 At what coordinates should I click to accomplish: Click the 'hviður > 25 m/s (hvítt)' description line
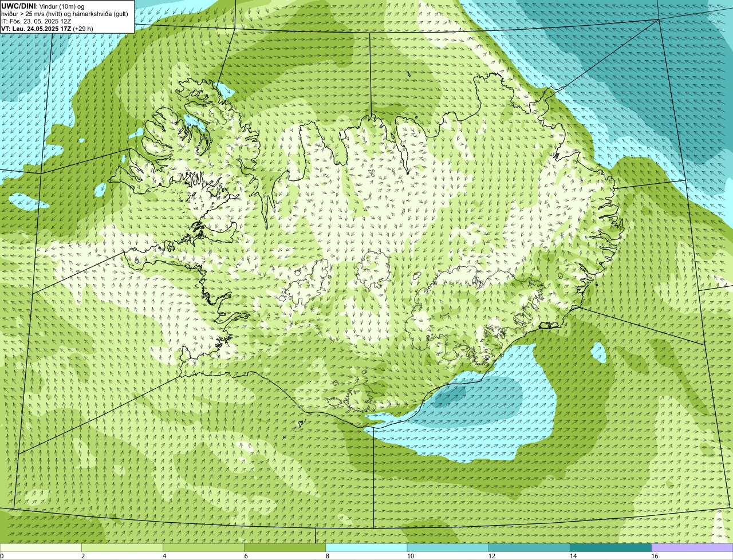pos(65,13)
